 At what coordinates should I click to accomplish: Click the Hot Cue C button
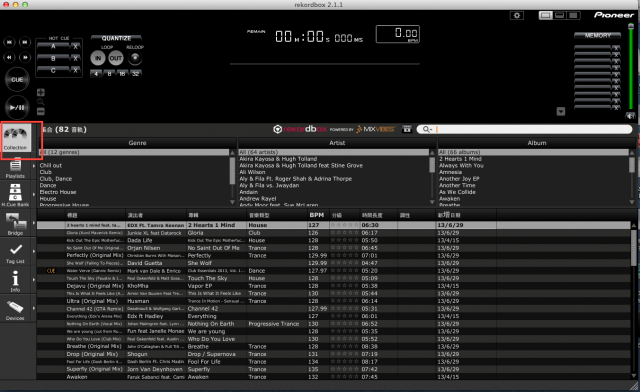click(x=53, y=70)
